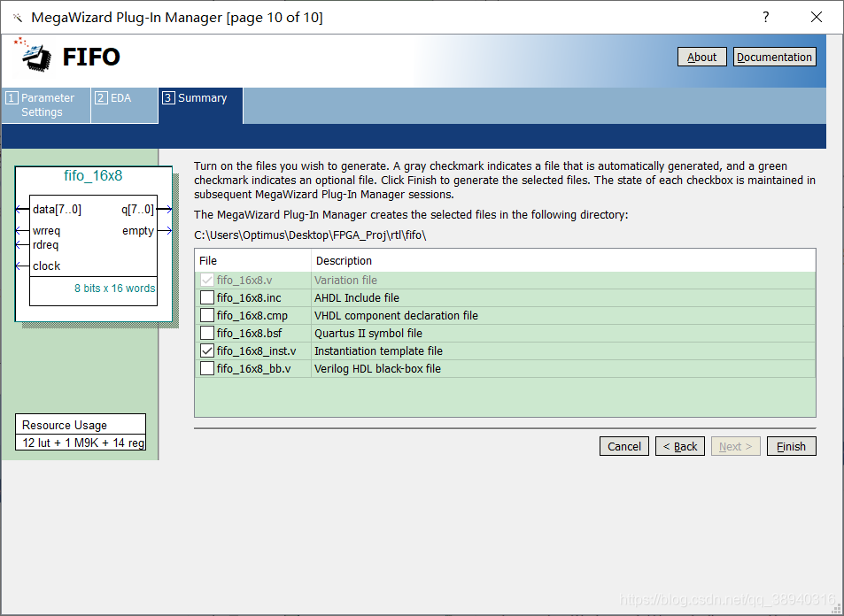Click the q[7..0] output port label
The image size is (844, 616).
[138, 209]
